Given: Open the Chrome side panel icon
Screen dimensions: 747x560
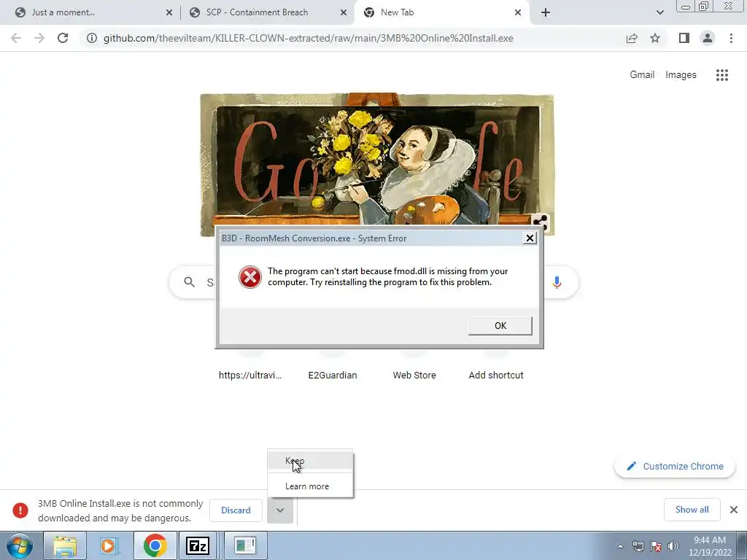Looking at the screenshot, I should pyautogui.click(x=684, y=38).
